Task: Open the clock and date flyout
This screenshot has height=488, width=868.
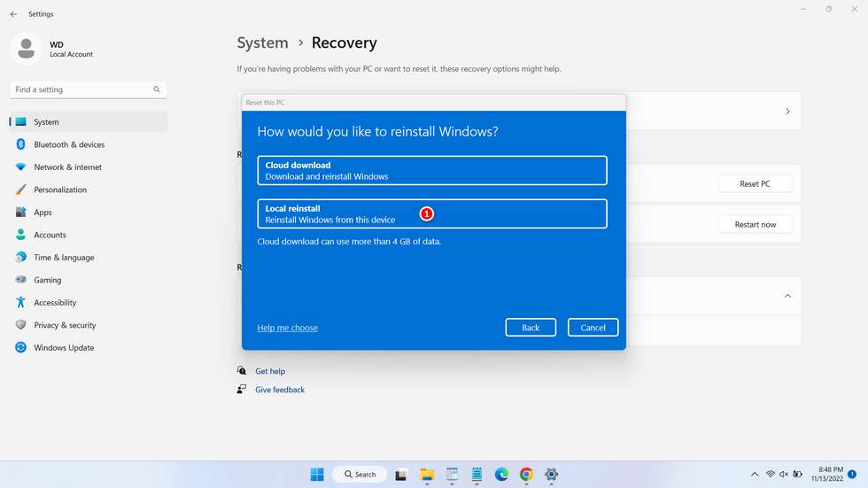Action: [x=827, y=474]
